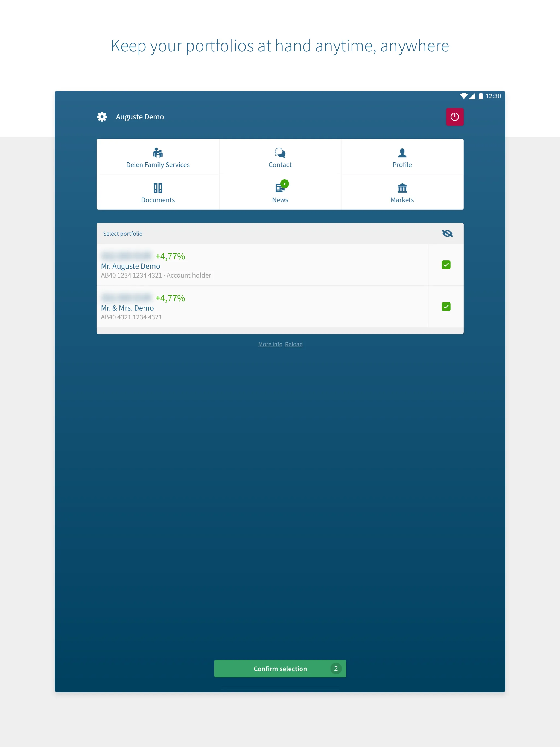Expand Select portfolio dropdown
560x747 pixels.
tap(280, 234)
